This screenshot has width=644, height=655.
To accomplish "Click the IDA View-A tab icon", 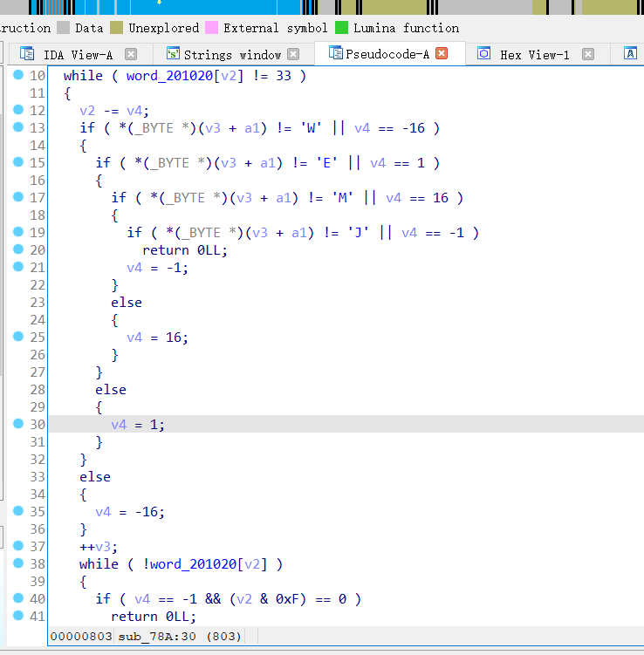I will point(27,54).
